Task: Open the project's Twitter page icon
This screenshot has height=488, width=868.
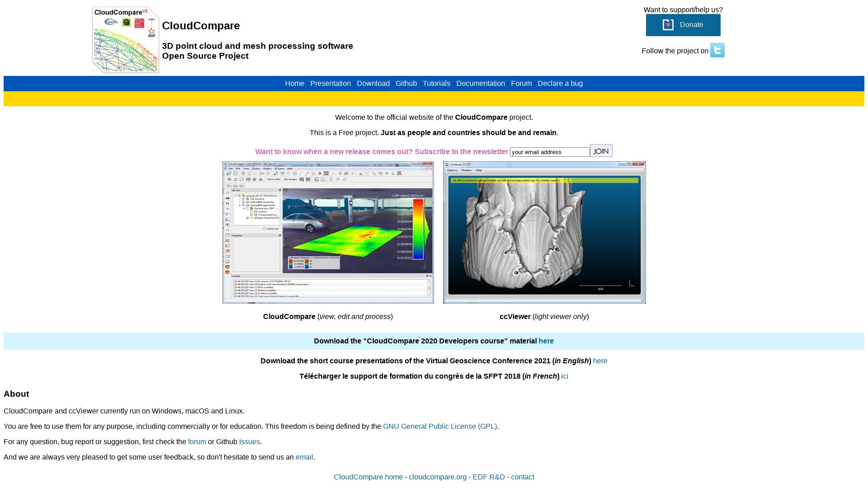Action: [x=717, y=50]
